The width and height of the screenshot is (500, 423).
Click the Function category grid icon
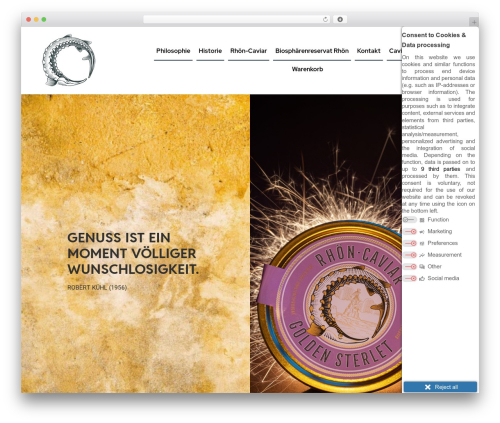click(x=422, y=220)
